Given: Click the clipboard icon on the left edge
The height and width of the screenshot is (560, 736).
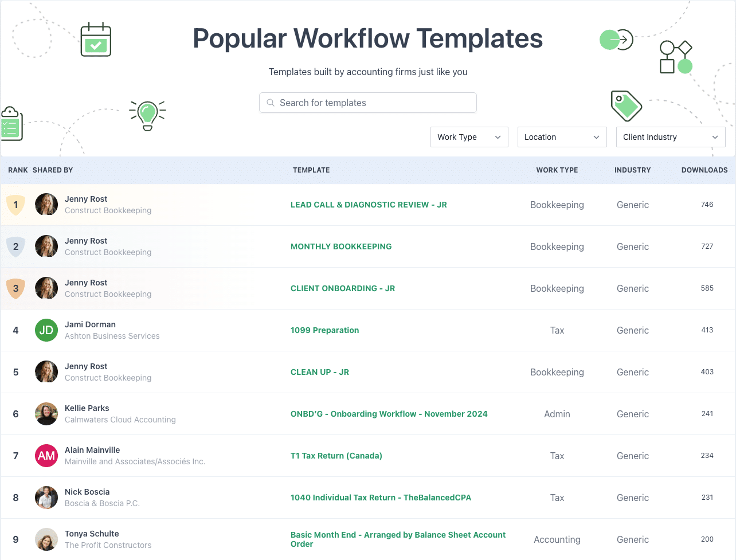Looking at the screenshot, I should coord(11,122).
